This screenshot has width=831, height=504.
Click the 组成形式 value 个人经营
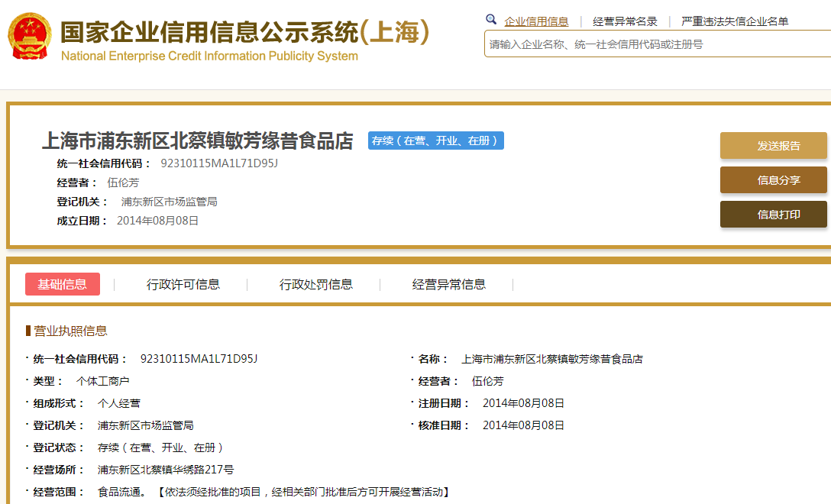pyautogui.click(x=118, y=403)
